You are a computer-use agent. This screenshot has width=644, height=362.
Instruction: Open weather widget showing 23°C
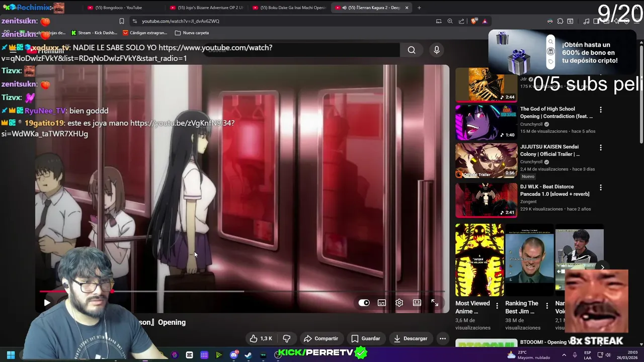coord(529,355)
